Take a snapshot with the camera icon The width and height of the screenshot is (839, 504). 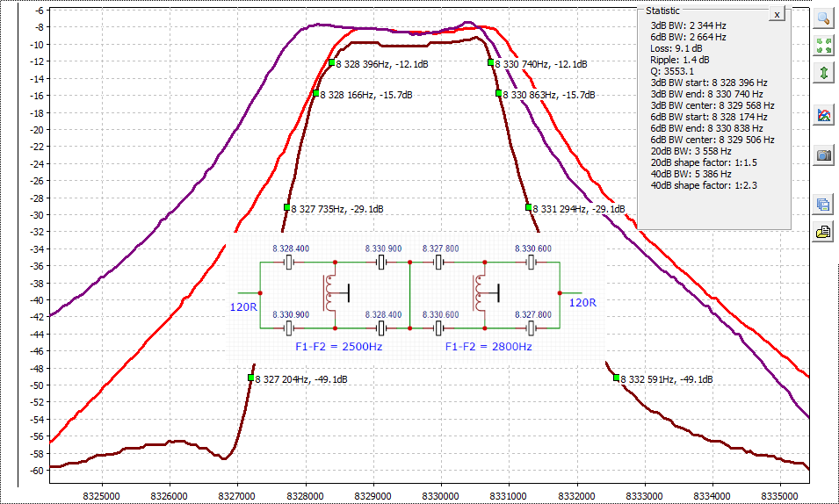823,155
